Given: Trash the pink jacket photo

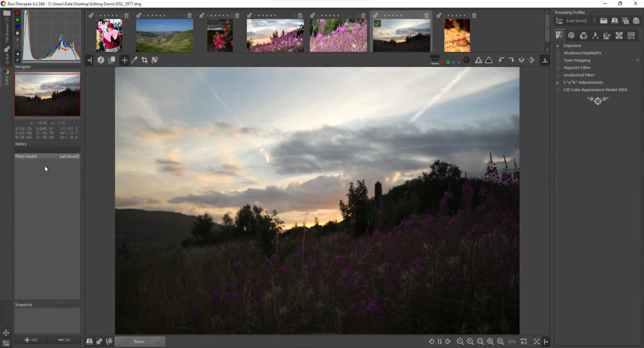Looking at the screenshot, I should click(x=126, y=16).
